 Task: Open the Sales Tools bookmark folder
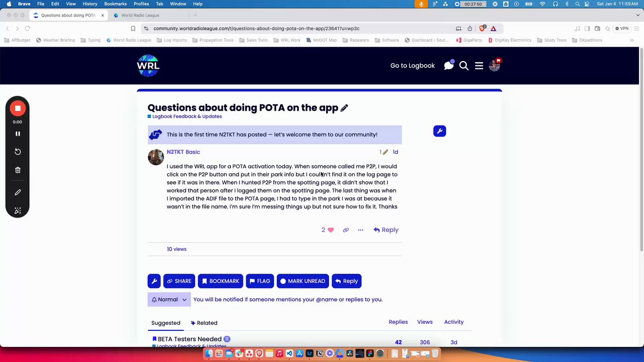pos(254,40)
